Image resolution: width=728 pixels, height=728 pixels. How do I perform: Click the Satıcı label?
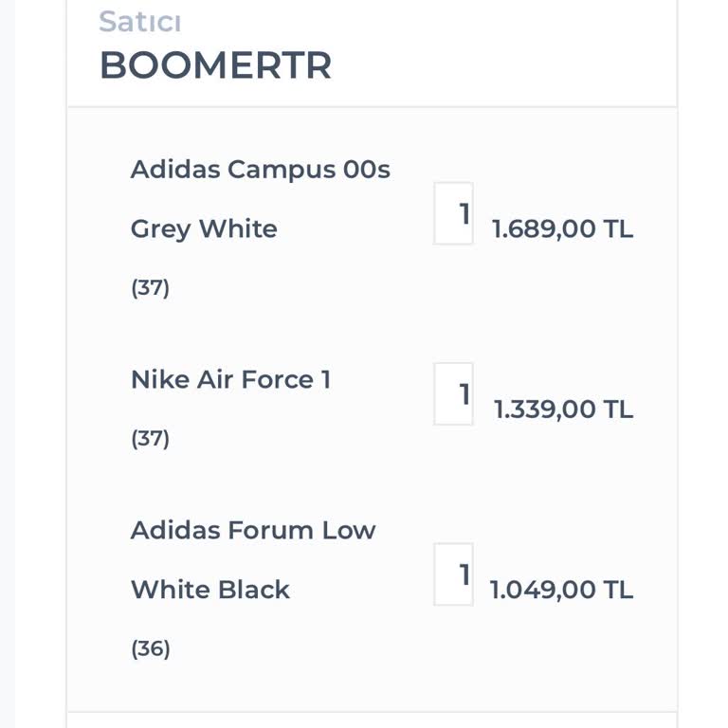tap(139, 21)
